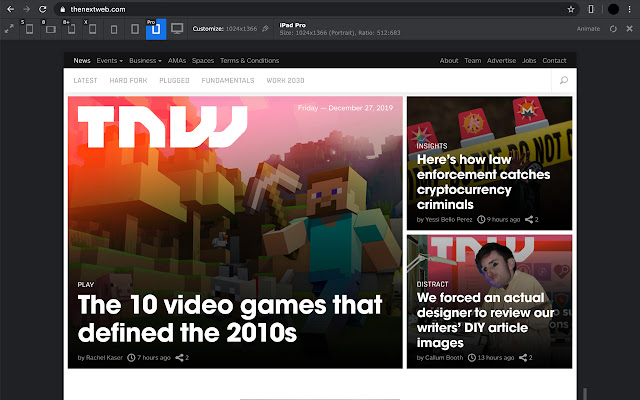This screenshot has width=640, height=400.
Task: Click the browser forward arrow
Action: click(x=27, y=9)
